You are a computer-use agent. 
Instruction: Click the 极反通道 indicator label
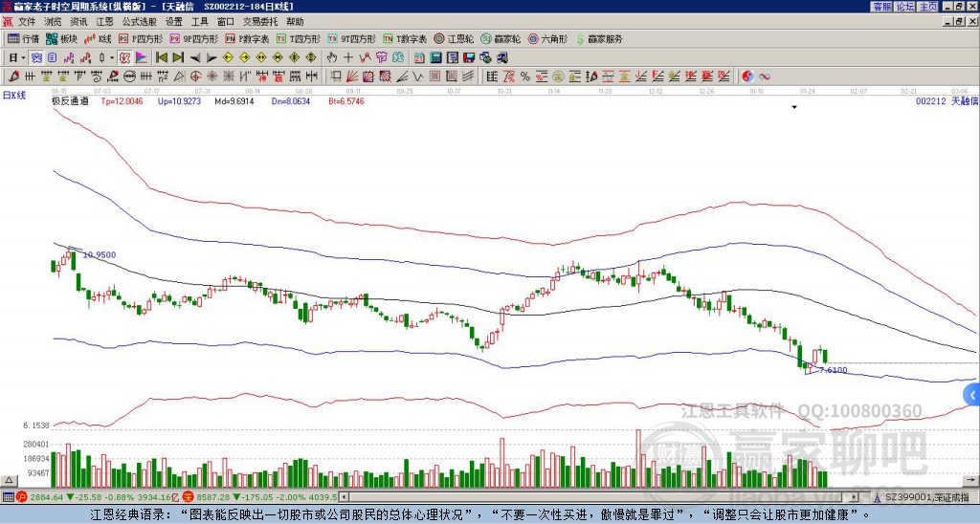(70, 101)
